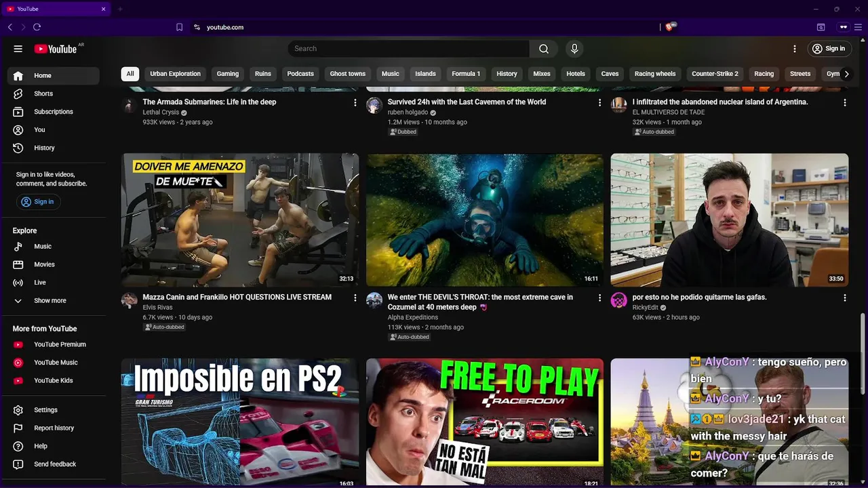Explore Live in sidebar
Screen dimensions: 868x488
54,283
